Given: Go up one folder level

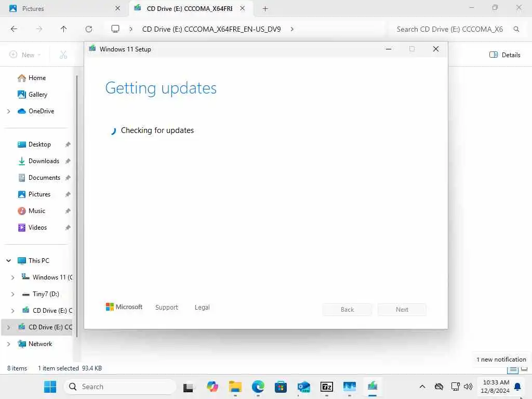Looking at the screenshot, I should pyautogui.click(x=63, y=29).
